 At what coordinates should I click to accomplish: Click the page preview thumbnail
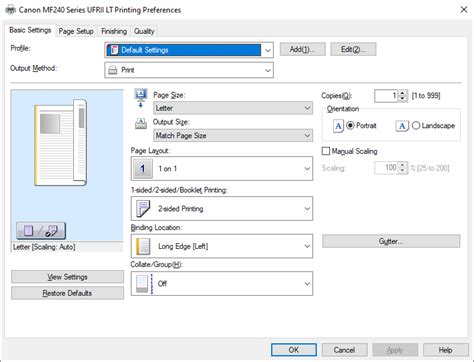click(x=60, y=143)
